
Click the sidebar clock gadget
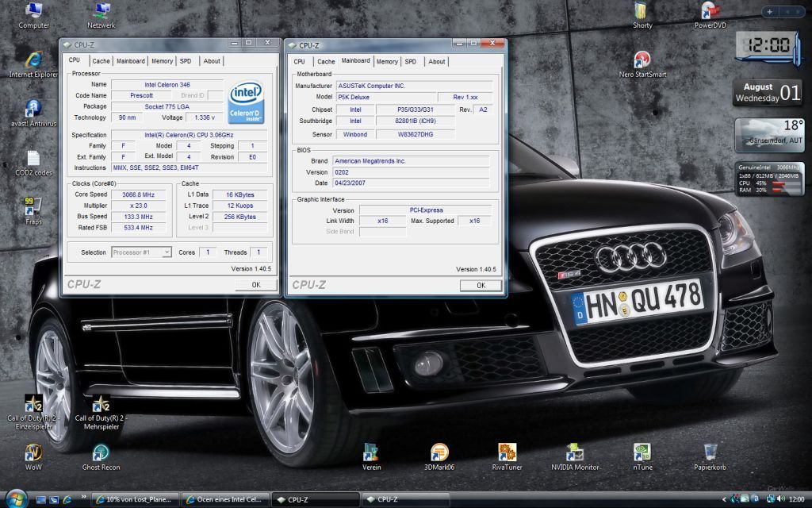click(x=768, y=48)
